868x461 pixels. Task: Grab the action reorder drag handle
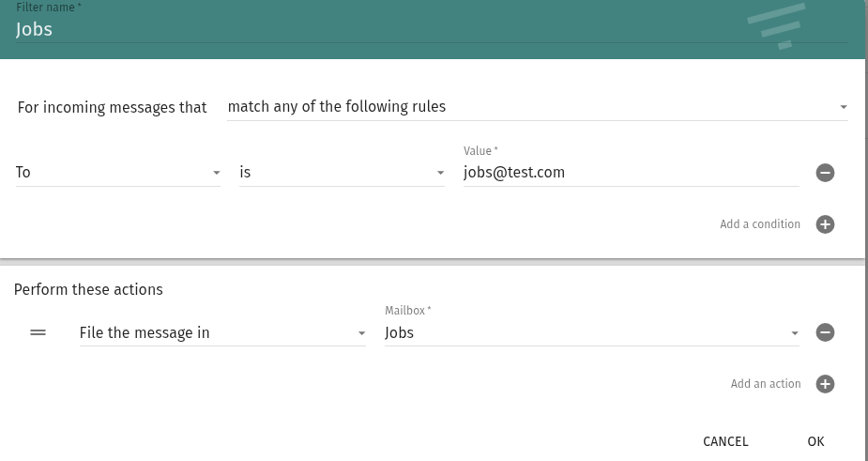point(38,332)
